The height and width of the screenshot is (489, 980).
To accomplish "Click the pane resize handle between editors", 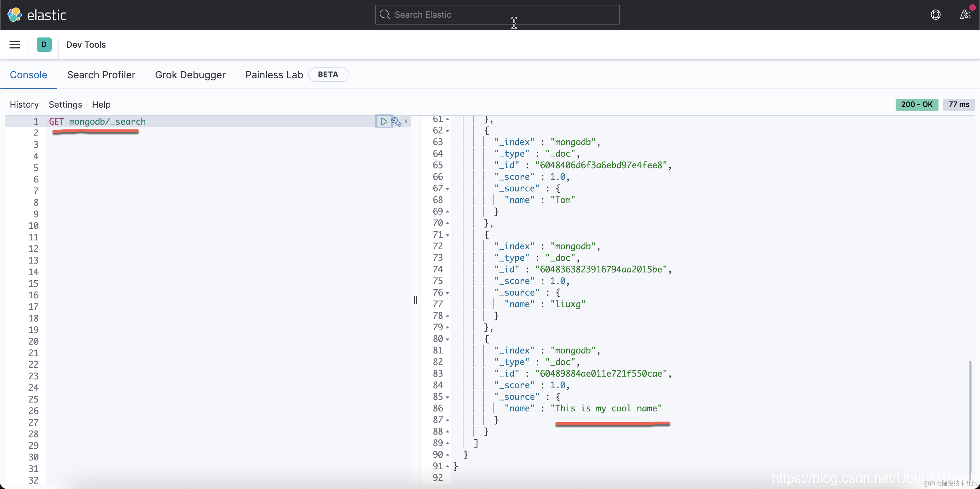I will pos(415,300).
